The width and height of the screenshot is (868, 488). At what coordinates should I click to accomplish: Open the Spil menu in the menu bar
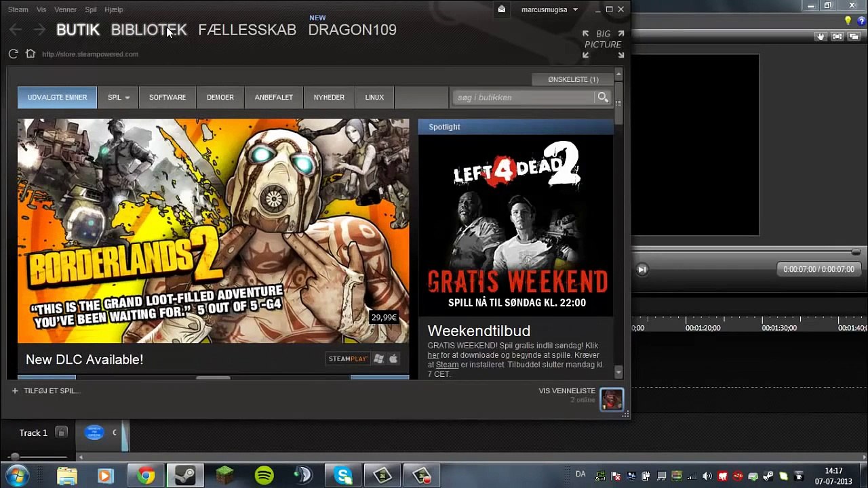[x=91, y=9]
